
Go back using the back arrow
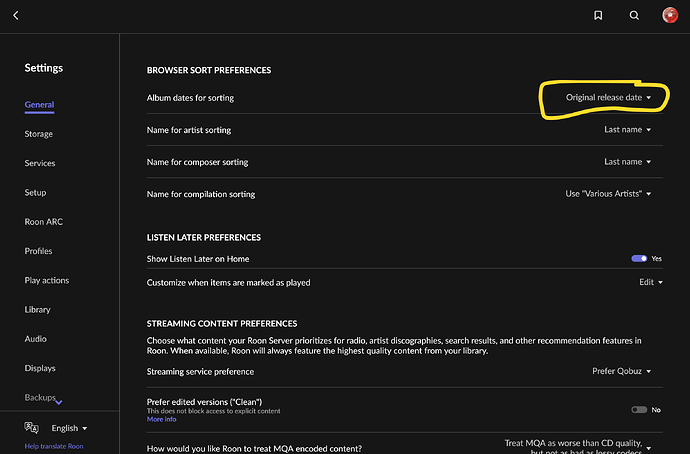point(16,15)
